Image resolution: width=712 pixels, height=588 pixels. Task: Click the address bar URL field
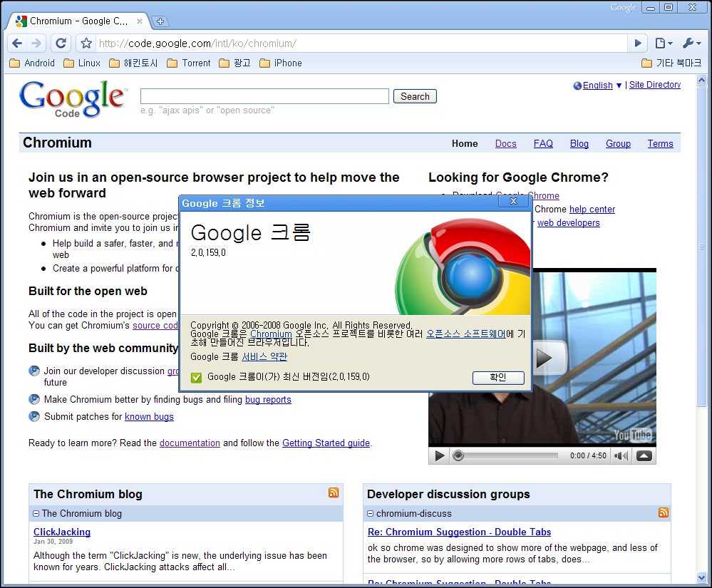pyautogui.click(x=361, y=43)
